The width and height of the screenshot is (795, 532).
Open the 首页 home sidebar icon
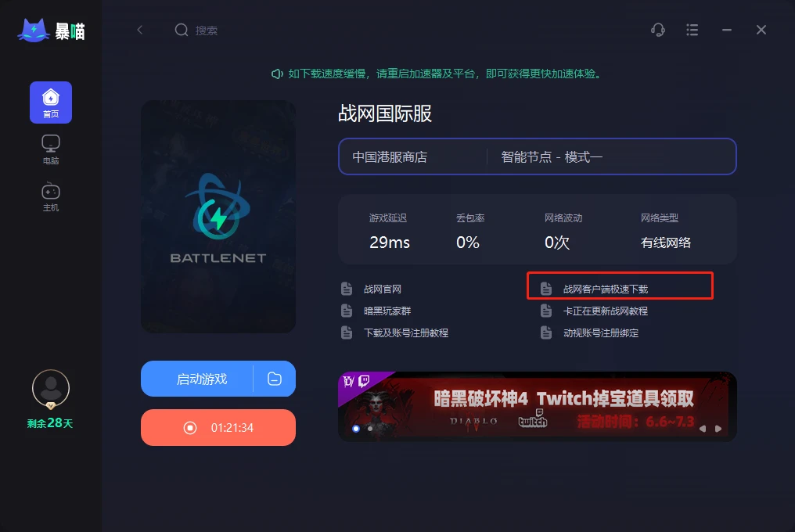(51, 102)
